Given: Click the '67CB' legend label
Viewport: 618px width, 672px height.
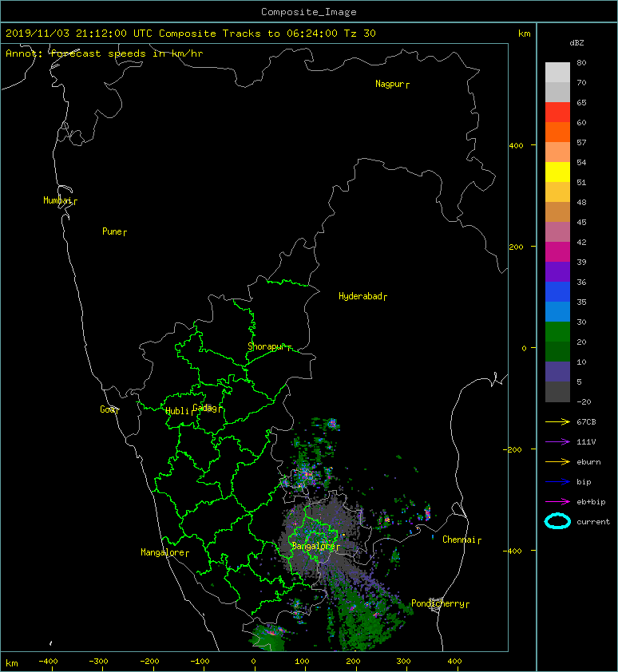Looking at the screenshot, I should click(586, 422).
